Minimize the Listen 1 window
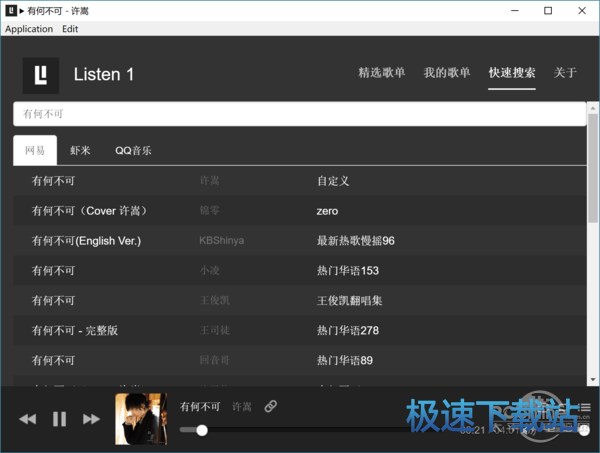600x453 pixels. point(515,11)
